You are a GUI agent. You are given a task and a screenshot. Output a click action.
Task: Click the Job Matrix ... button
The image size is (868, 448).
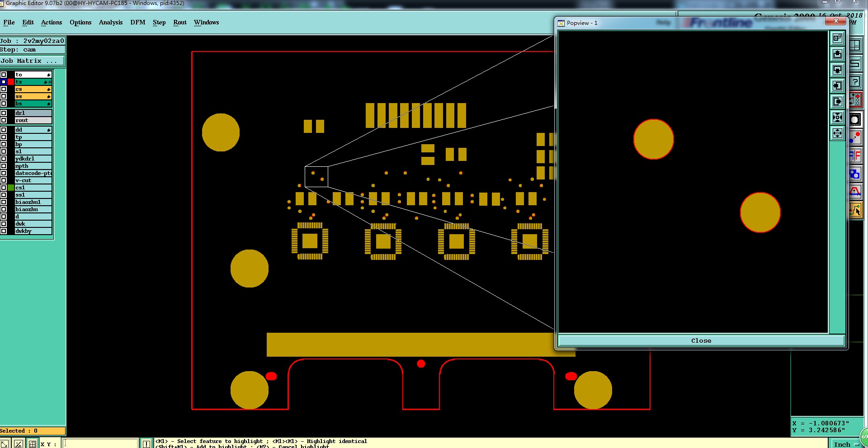click(x=33, y=61)
